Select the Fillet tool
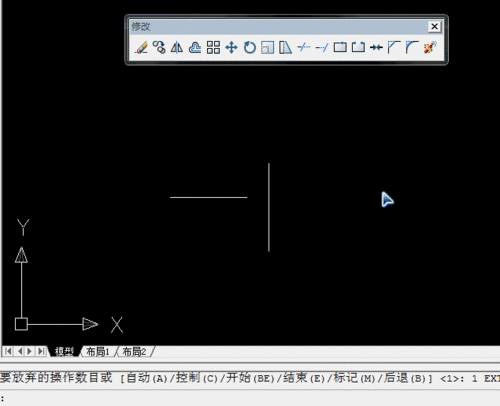This screenshot has height=406, width=500. point(412,47)
